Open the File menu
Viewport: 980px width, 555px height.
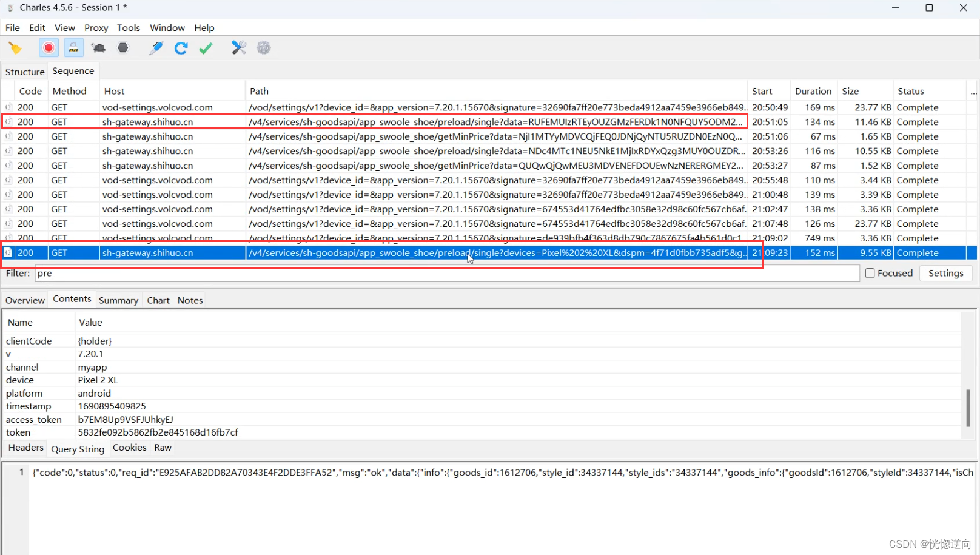(x=13, y=28)
